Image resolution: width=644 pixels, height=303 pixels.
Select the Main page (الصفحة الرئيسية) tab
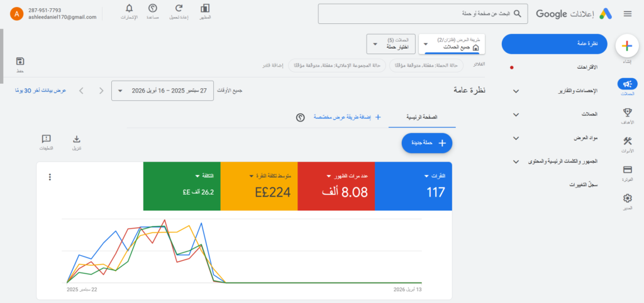[x=421, y=117]
